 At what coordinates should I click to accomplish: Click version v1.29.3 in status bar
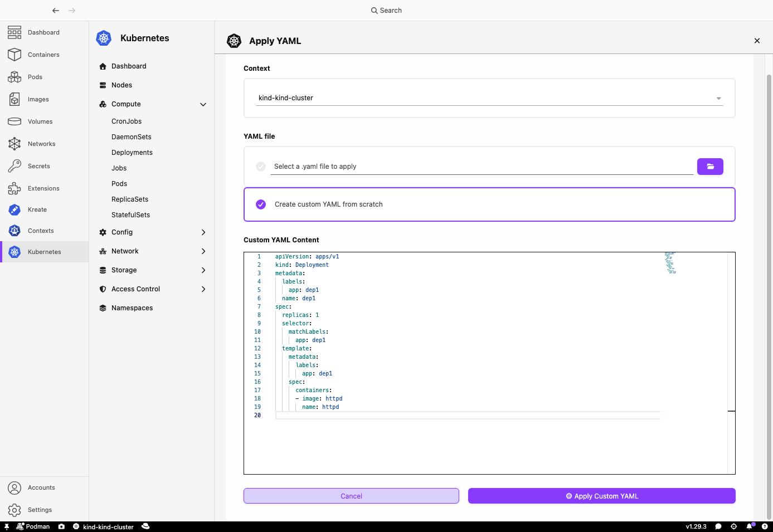(696, 526)
